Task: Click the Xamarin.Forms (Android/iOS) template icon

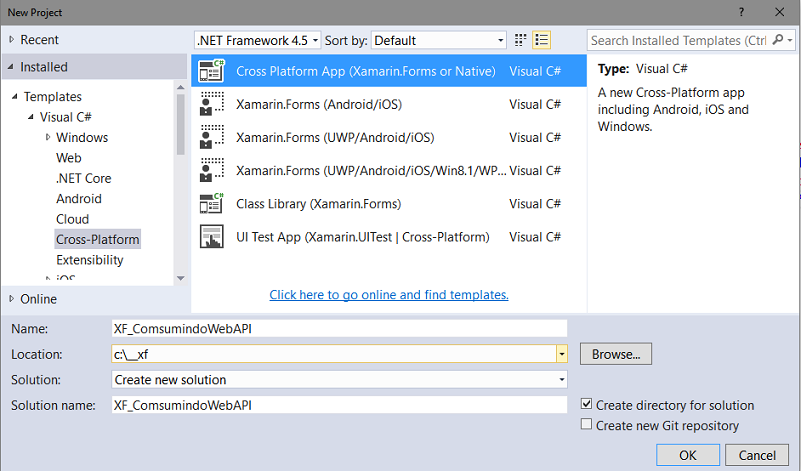Action: tap(211, 104)
